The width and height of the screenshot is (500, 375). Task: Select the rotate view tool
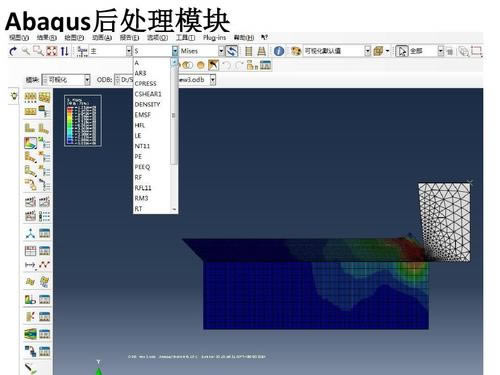(13, 51)
